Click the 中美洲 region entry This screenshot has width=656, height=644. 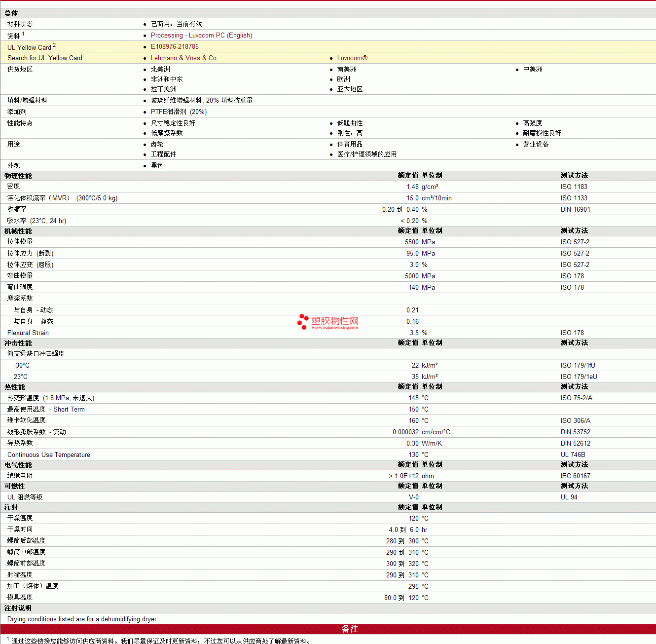click(x=533, y=70)
